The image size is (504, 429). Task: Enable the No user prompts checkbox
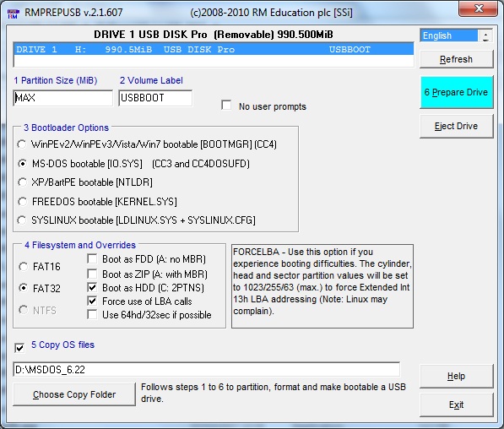tap(226, 106)
